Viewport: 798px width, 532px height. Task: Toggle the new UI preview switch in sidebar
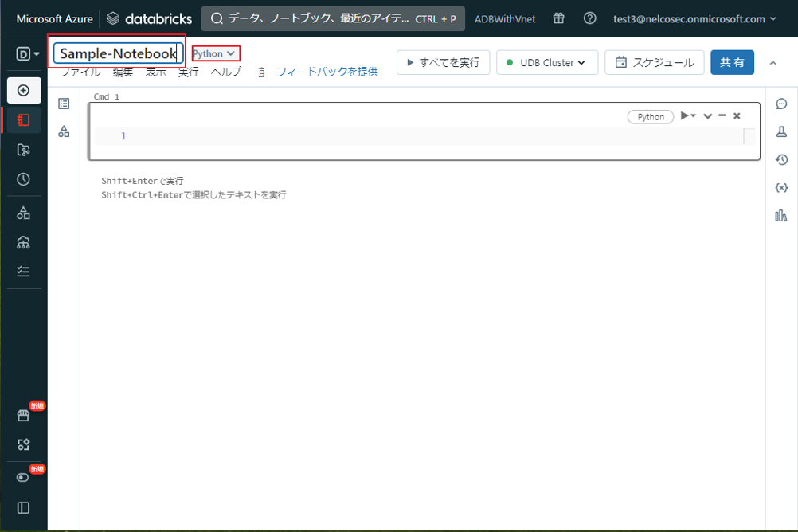[24, 478]
